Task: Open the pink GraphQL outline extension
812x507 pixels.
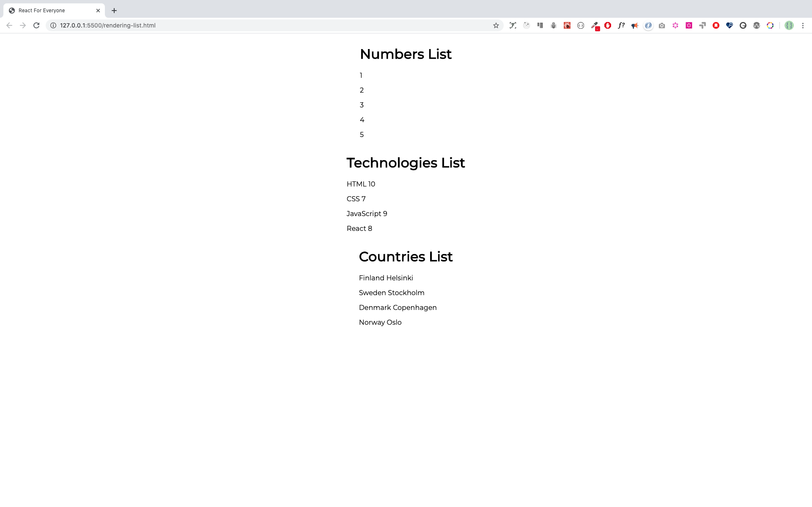Action: (675, 25)
